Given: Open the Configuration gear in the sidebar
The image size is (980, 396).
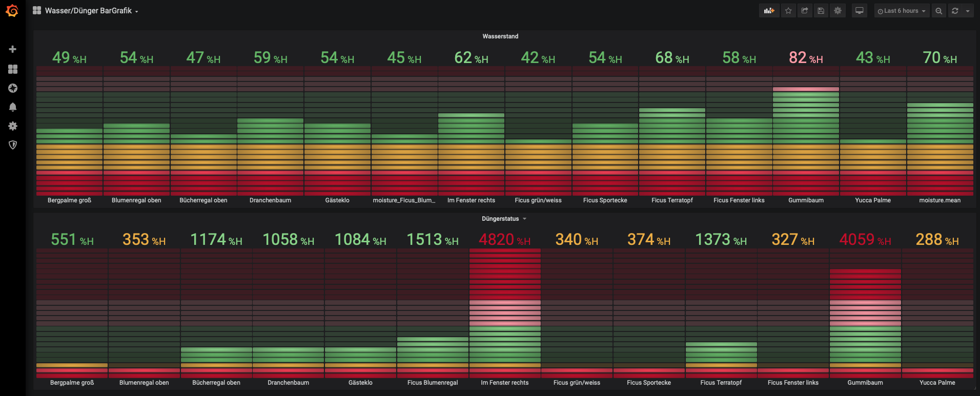Looking at the screenshot, I should tap(13, 126).
